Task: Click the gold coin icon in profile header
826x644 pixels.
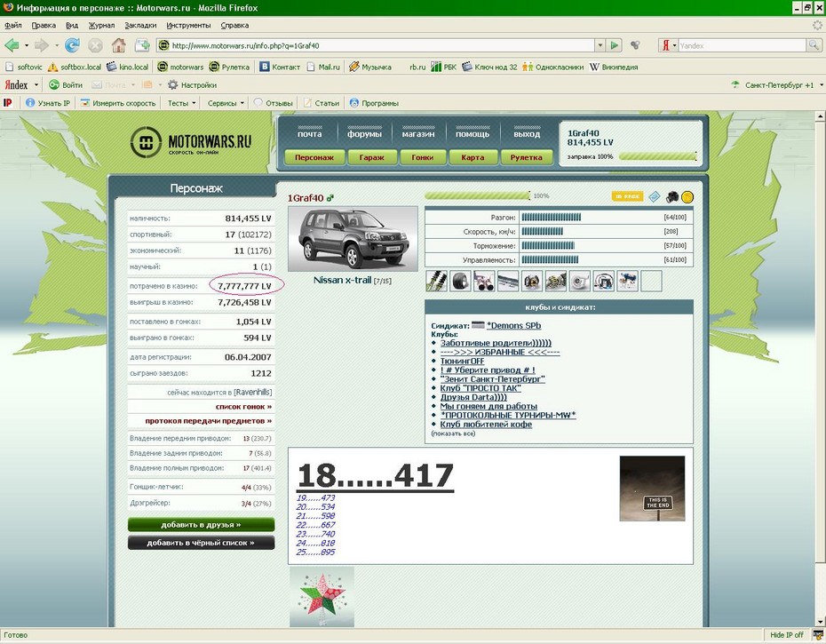Action: point(687,196)
